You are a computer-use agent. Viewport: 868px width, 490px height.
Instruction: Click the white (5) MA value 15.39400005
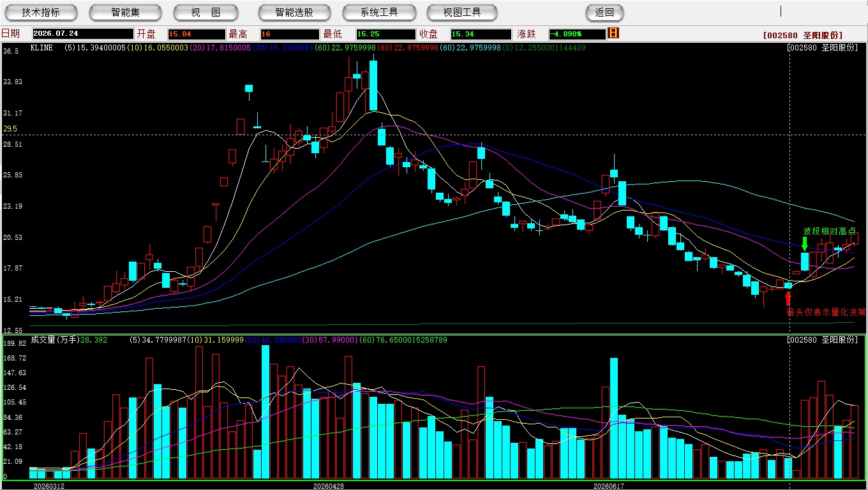click(x=100, y=48)
